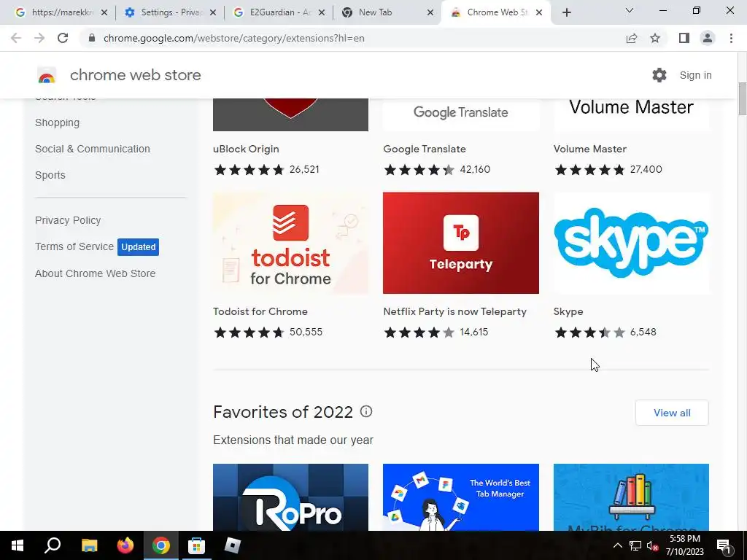Viewport: 747px width, 560px height.
Task: Open the RoPro extension thumbnail
Action: click(x=290, y=497)
